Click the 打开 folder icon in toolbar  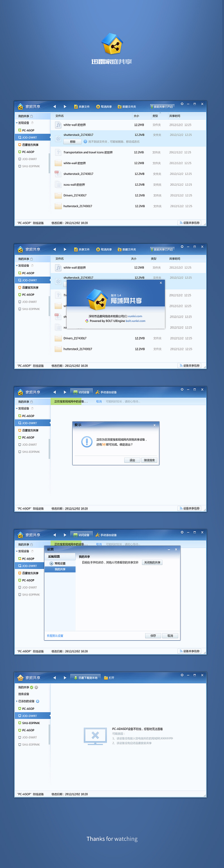point(106,678)
